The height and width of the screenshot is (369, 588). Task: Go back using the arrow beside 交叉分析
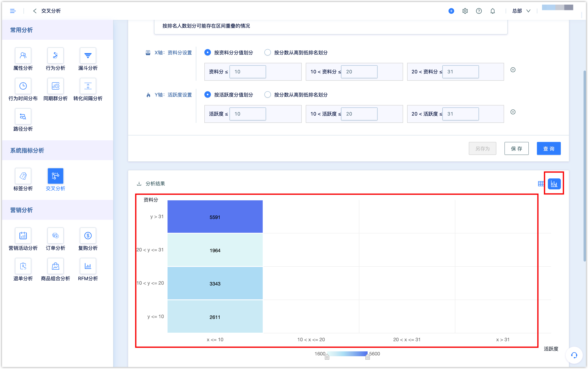point(35,11)
